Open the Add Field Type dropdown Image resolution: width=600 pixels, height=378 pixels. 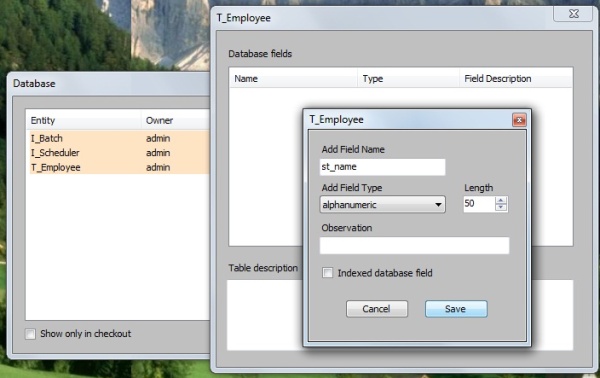click(x=382, y=204)
